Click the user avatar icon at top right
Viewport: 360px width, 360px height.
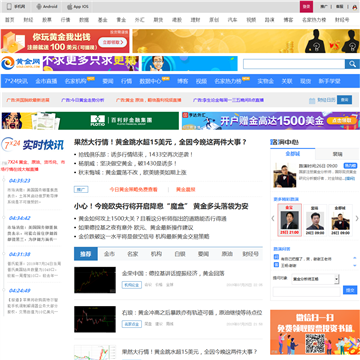click(354, 6)
